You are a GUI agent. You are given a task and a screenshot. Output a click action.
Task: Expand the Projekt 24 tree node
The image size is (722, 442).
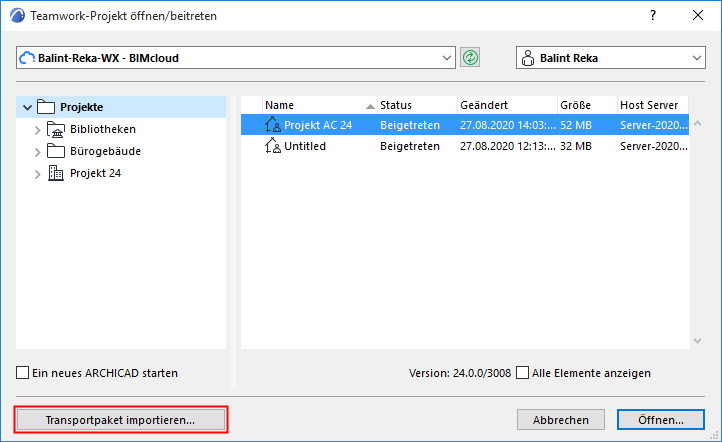click(x=37, y=174)
